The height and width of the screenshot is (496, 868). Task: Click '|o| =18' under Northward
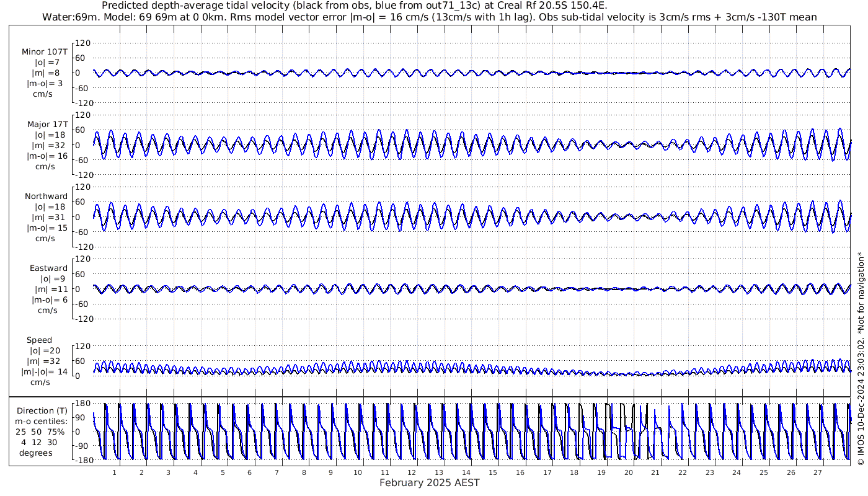coord(50,206)
